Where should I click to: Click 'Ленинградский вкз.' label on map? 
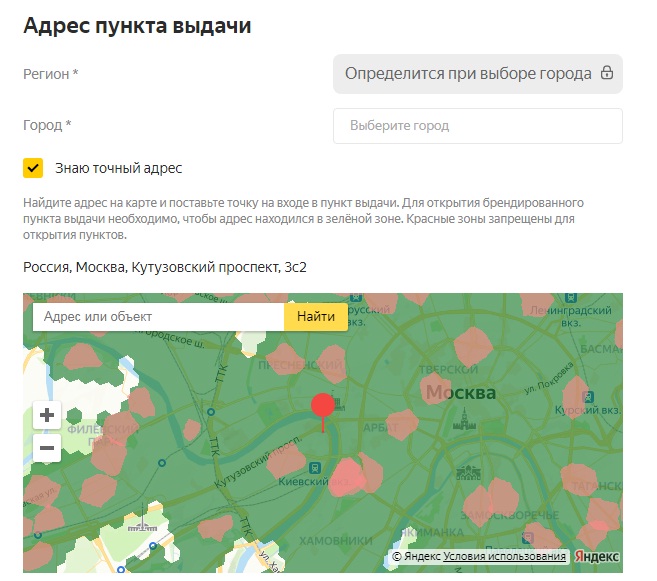(x=571, y=316)
